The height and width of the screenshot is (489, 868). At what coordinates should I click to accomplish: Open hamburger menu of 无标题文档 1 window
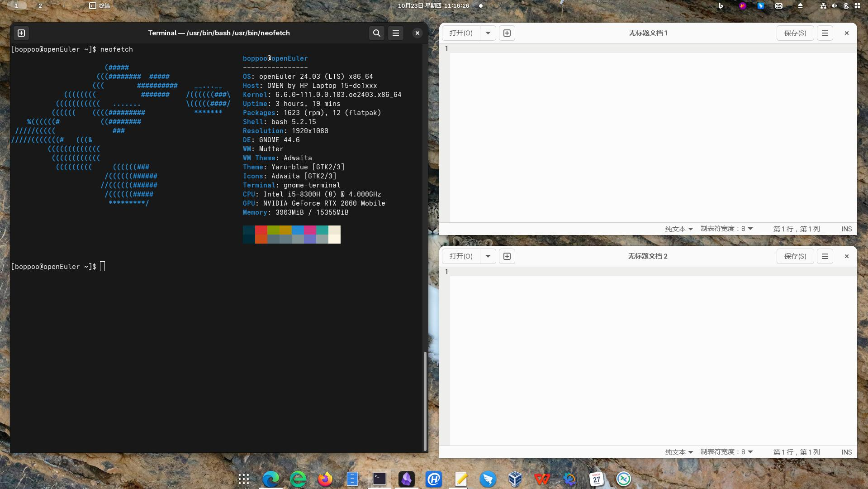point(825,33)
